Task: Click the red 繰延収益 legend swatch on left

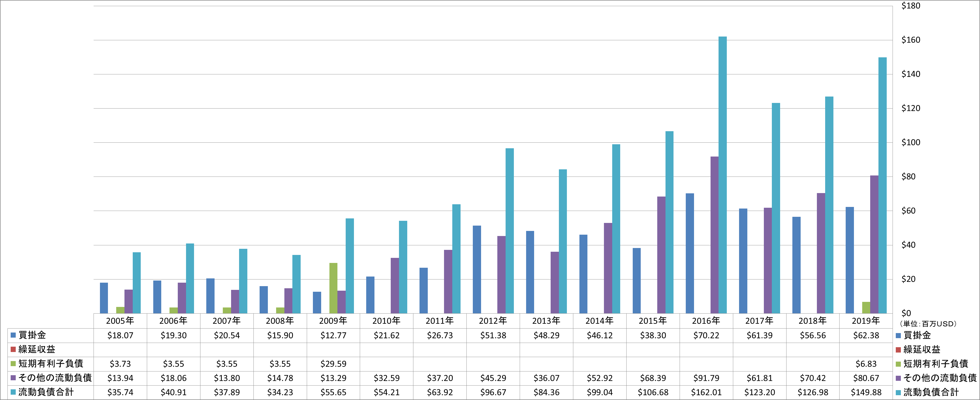Action: tap(13, 349)
